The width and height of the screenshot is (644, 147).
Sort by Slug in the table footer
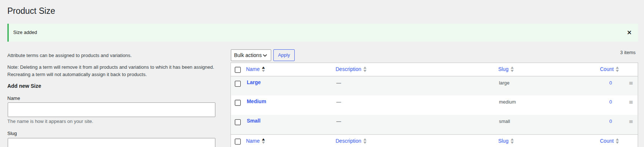pos(506,141)
